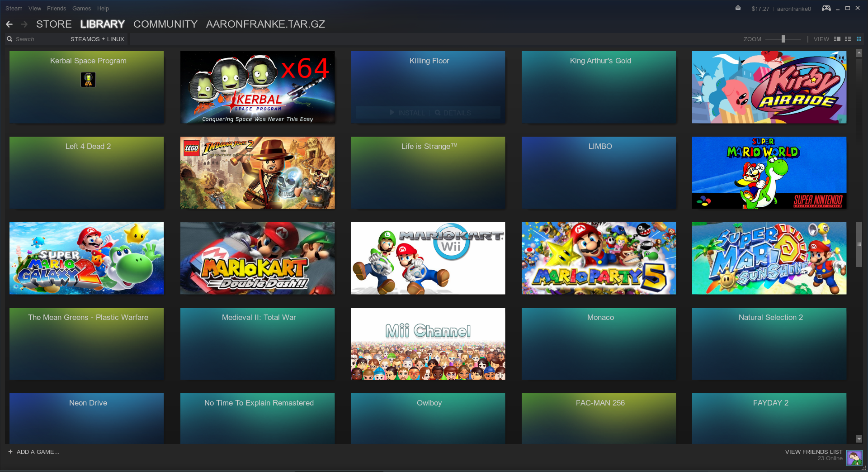Go back with the left arrow
The height and width of the screenshot is (472, 868).
[x=9, y=24]
